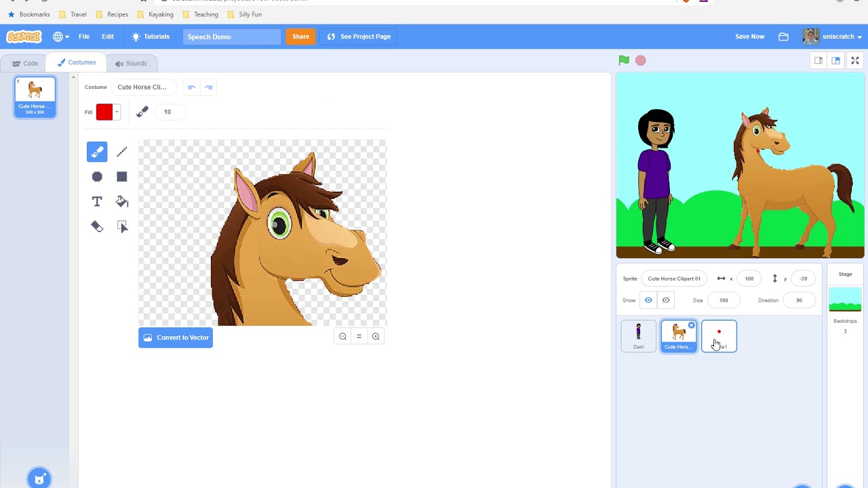Screen dimensions: 868x488
Task: Open the language globe dropdown
Action: click(x=61, y=37)
